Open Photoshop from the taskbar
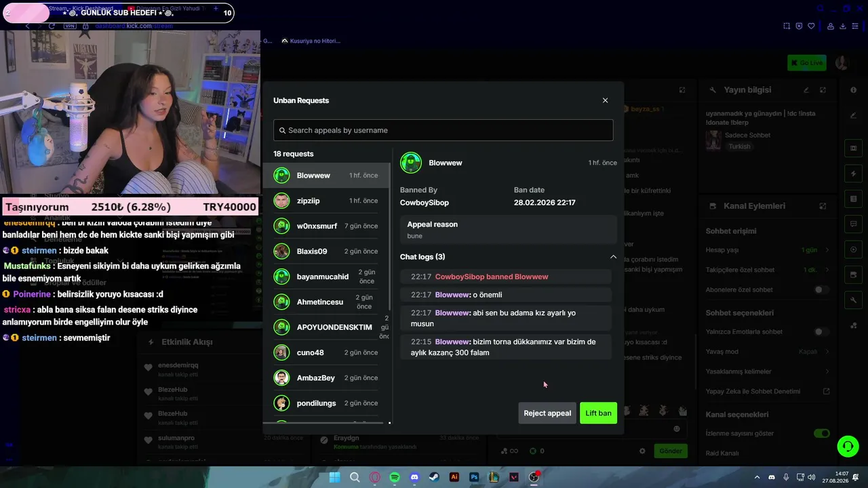 tap(474, 477)
